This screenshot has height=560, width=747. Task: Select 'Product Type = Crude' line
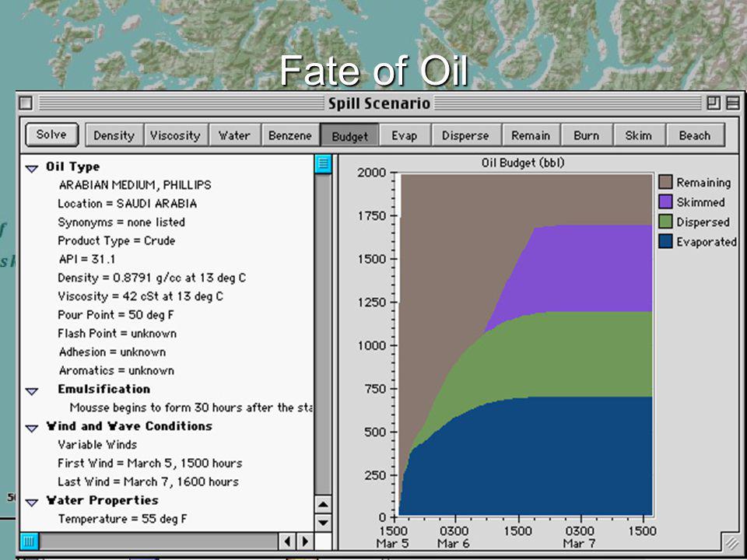(x=116, y=240)
